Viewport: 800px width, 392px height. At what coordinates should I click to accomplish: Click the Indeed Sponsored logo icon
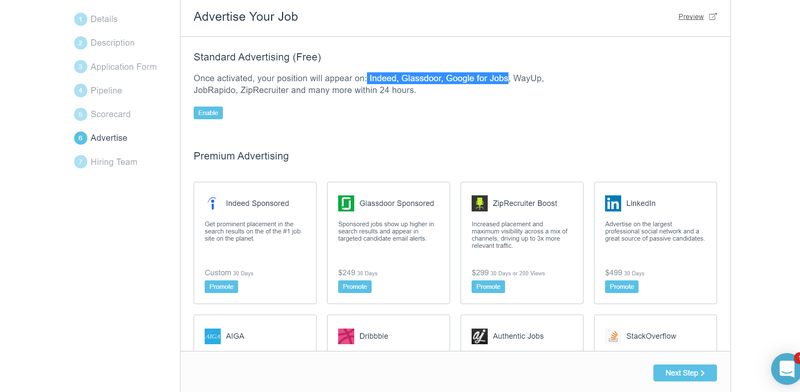(212, 203)
